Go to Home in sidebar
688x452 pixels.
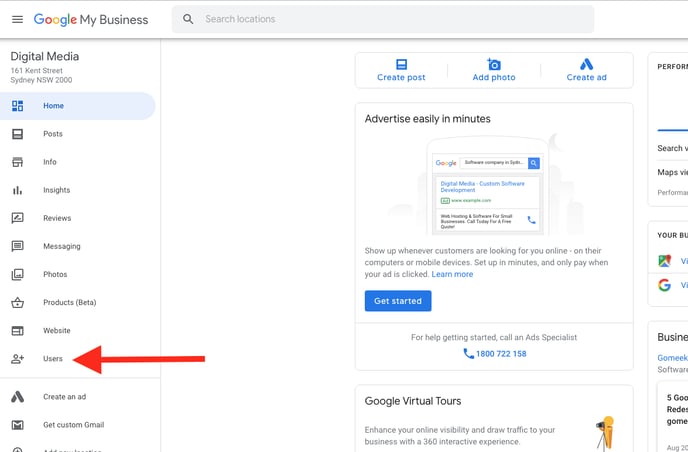(53, 106)
